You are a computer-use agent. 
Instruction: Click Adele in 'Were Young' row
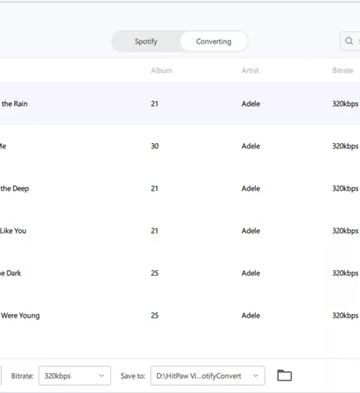point(251,315)
